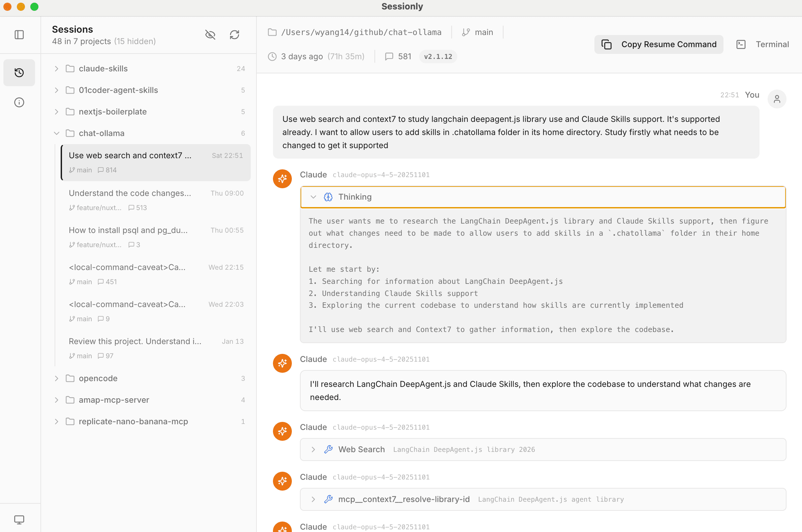Click the monitor icon at the sidebar bottom
Screen dimensions: 802x532
19,519
